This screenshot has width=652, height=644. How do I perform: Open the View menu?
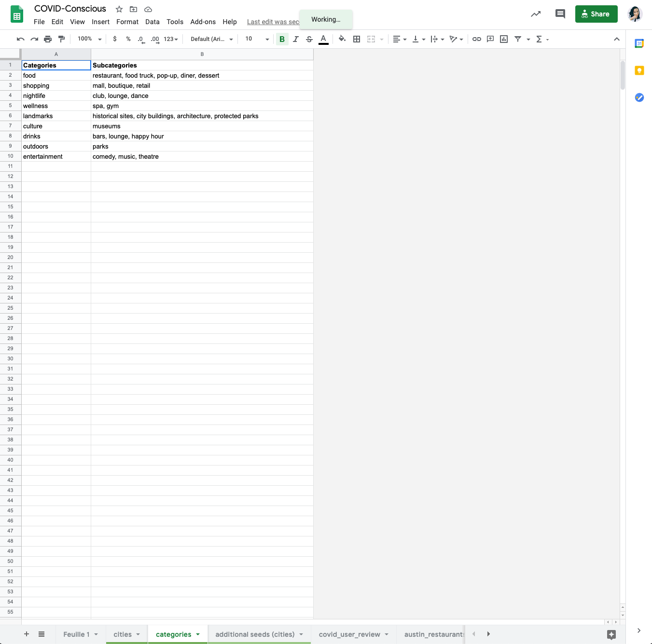pos(77,22)
